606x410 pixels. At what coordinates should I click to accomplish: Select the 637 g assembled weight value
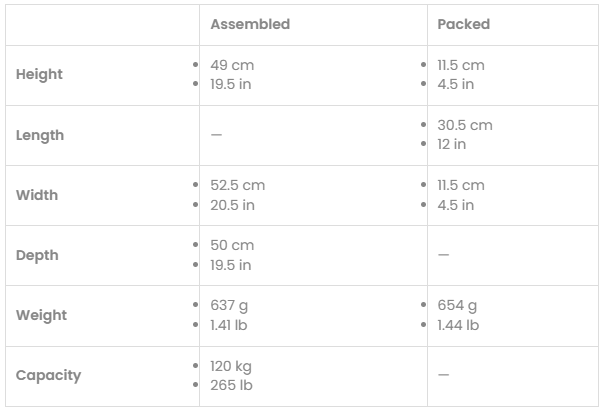(229, 305)
